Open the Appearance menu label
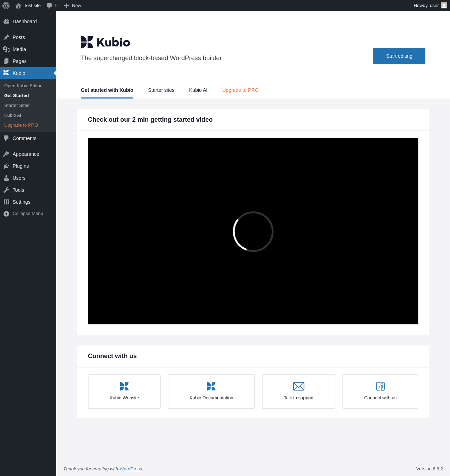The image size is (450, 476). pyautogui.click(x=26, y=154)
